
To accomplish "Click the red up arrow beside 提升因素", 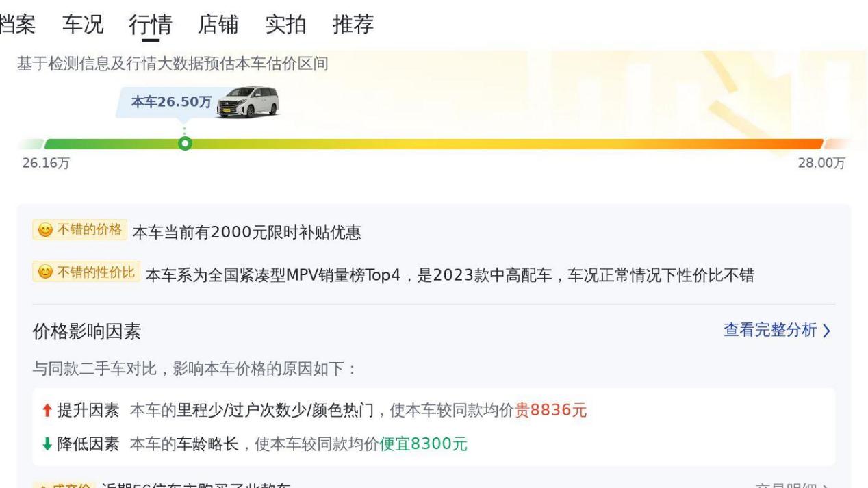I will [x=46, y=411].
